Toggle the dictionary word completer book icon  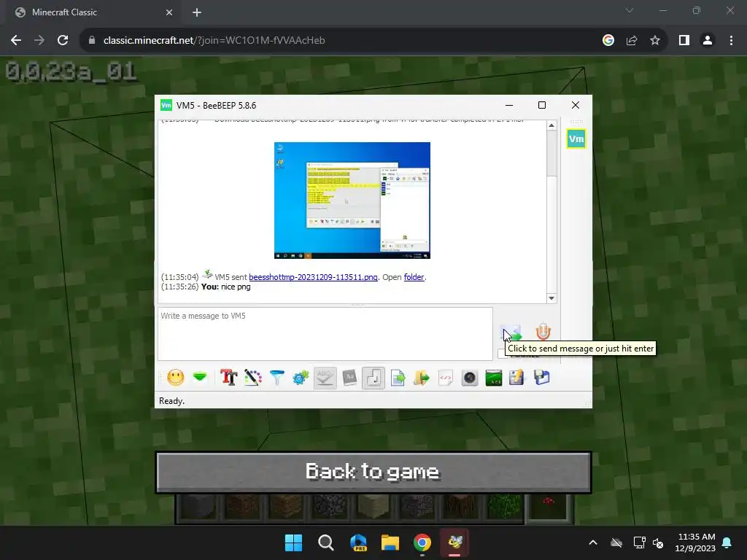(x=349, y=378)
